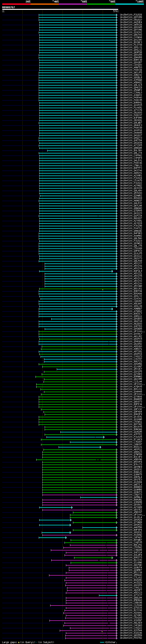
Task: Open hit UniRef100_A4ZUE4
Action: tap(131, 22)
